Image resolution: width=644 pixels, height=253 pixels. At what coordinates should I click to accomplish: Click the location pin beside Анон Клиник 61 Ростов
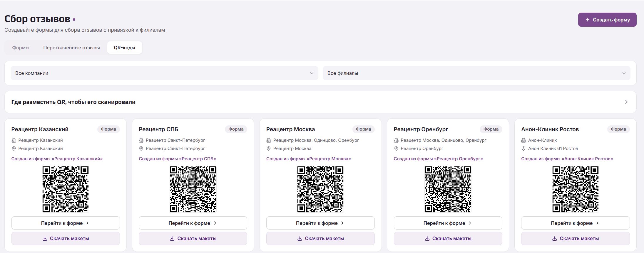(x=523, y=149)
